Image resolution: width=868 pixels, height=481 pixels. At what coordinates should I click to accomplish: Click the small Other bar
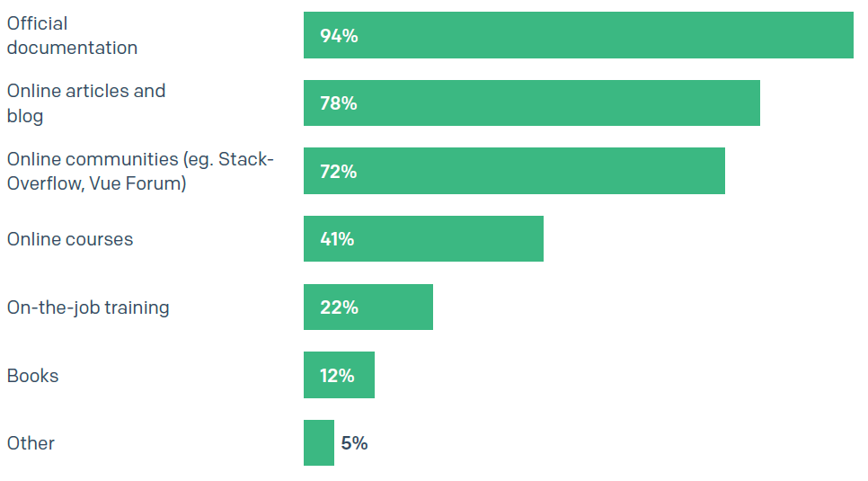click(x=319, y=442)
